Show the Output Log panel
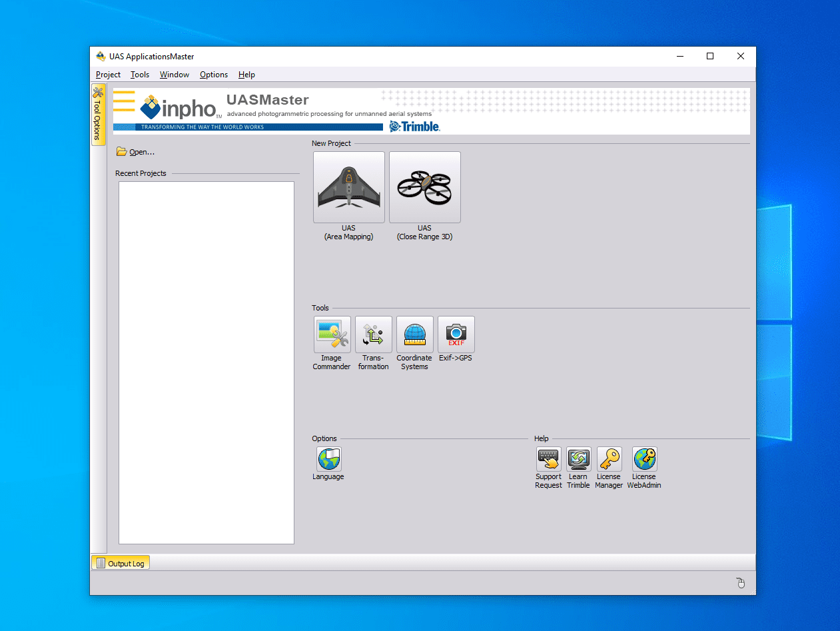This screenshot has width=840, height=631. click(120, 562)
